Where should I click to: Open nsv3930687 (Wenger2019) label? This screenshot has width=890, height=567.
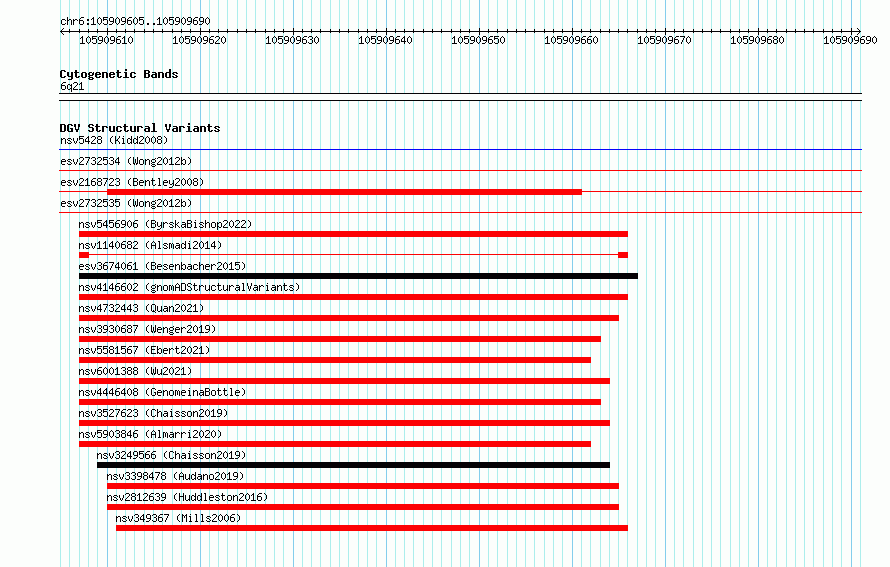point(147,329)
